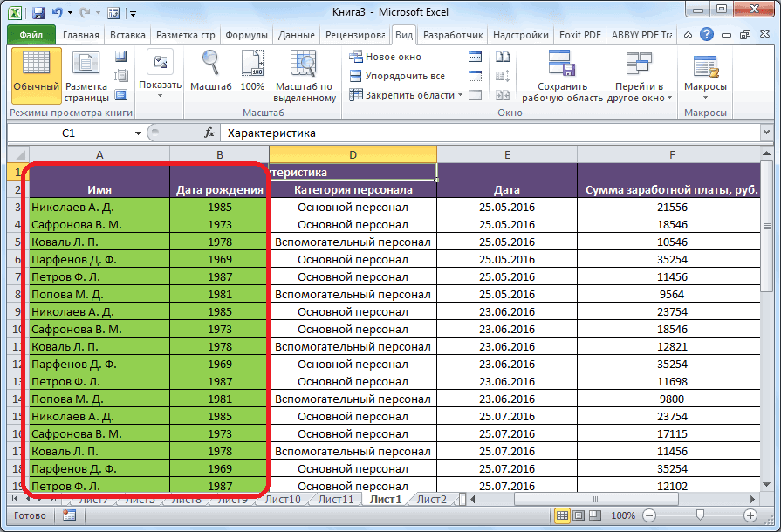The image size is (781, 532).
Task: Open the Формулы ribbon tab
Action: [246, 35]
